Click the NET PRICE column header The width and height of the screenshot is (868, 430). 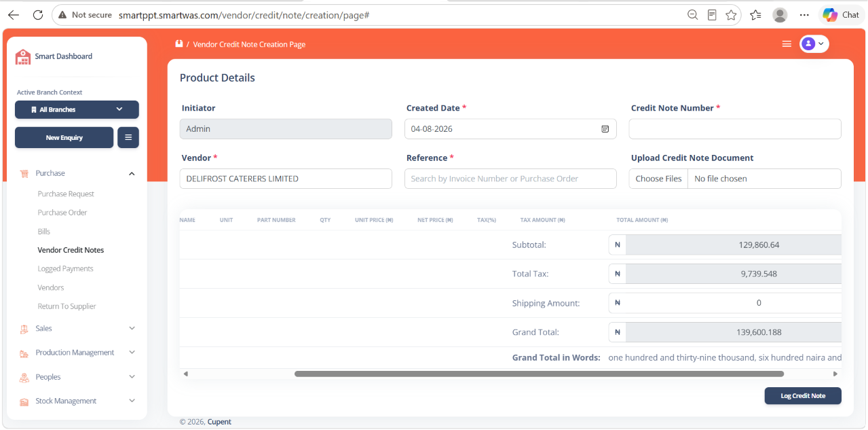tap(435, 220)
